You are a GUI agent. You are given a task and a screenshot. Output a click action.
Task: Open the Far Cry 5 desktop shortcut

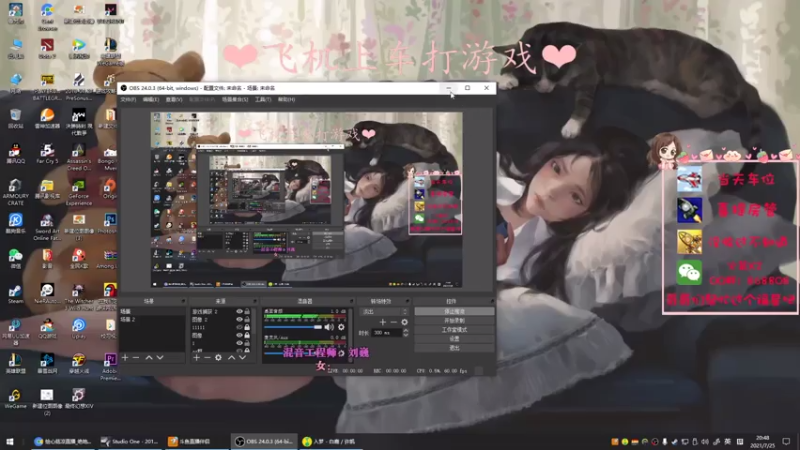coord(47,154)
